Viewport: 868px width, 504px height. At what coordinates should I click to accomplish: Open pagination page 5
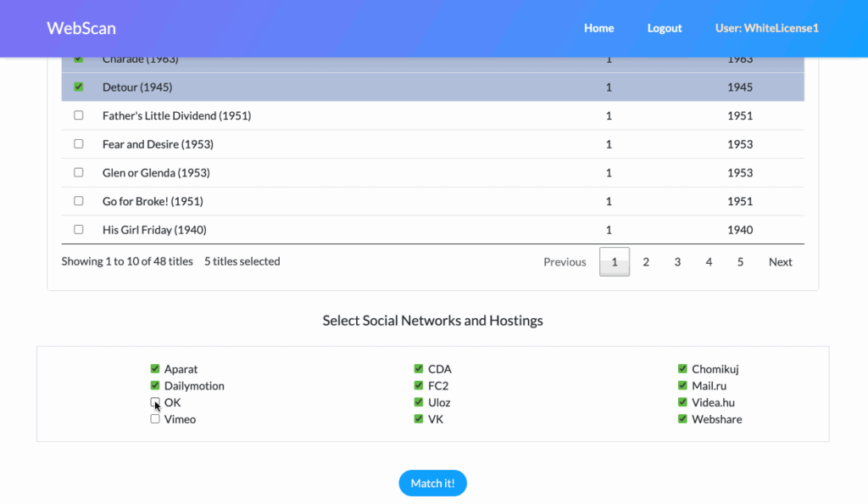pos(740,262)
